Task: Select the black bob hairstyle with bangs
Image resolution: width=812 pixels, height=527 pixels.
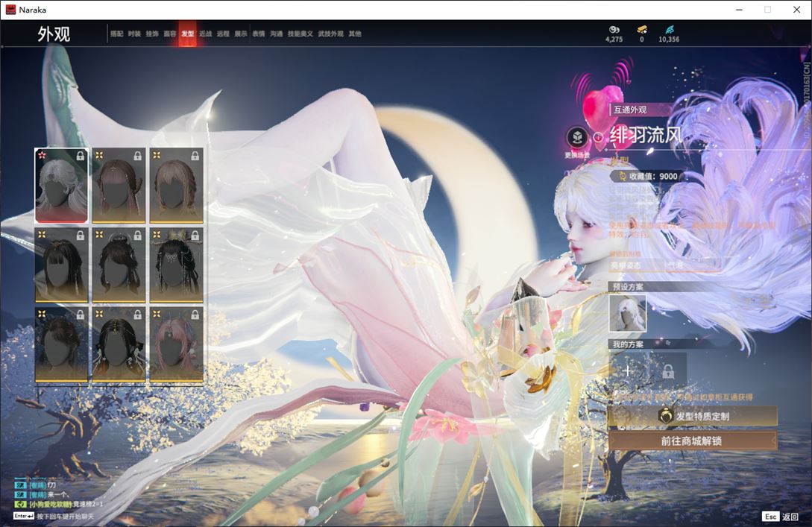Action: pyautogui.click(x=61, y=265)
